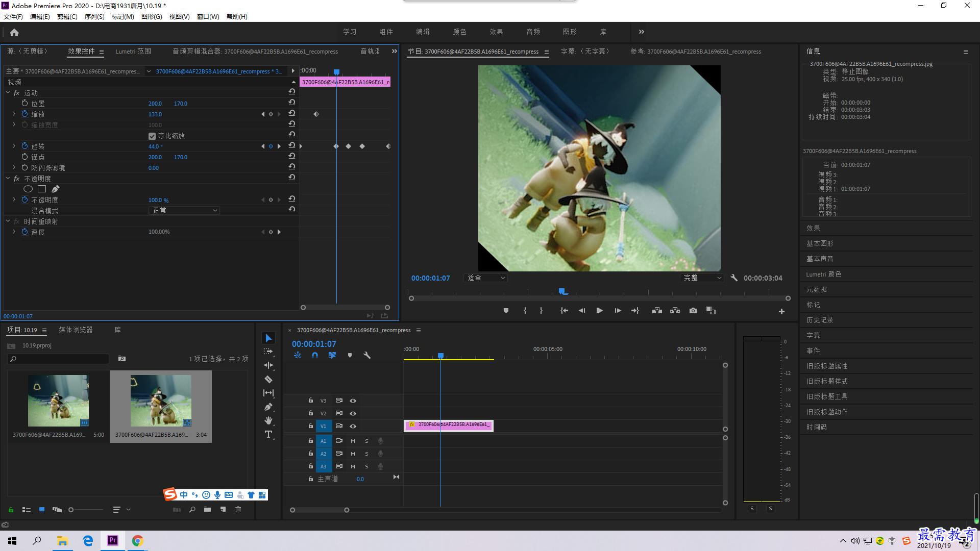Open the Lumetri 颜色 panel
980x551 pixels.
[824, 274]
